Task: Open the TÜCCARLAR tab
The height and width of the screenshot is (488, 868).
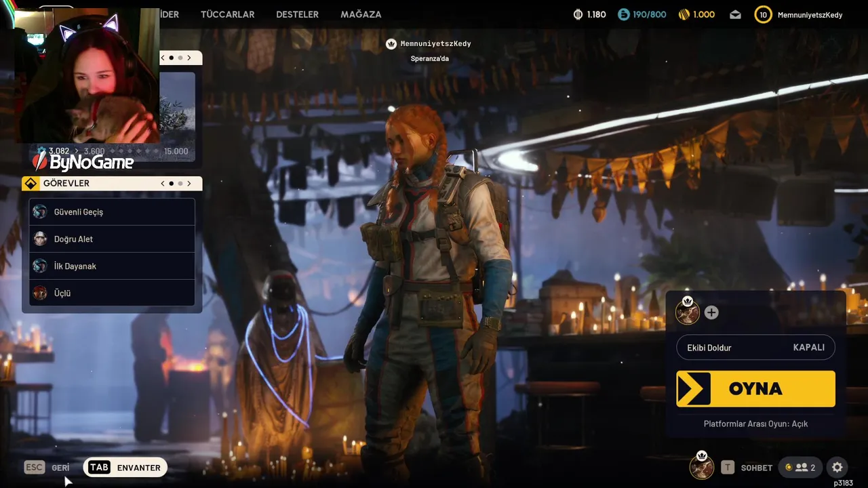Action: (x=227, y=14)
